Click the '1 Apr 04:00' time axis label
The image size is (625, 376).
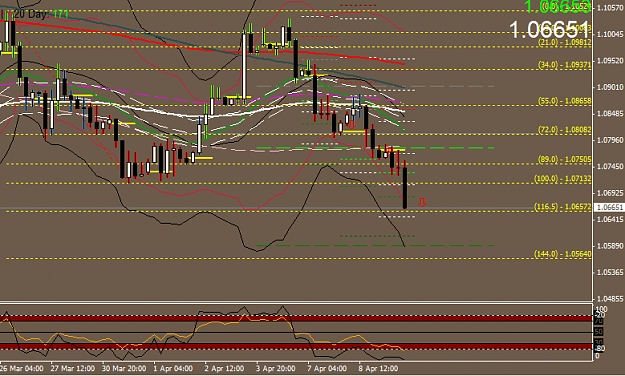[173, 368]
